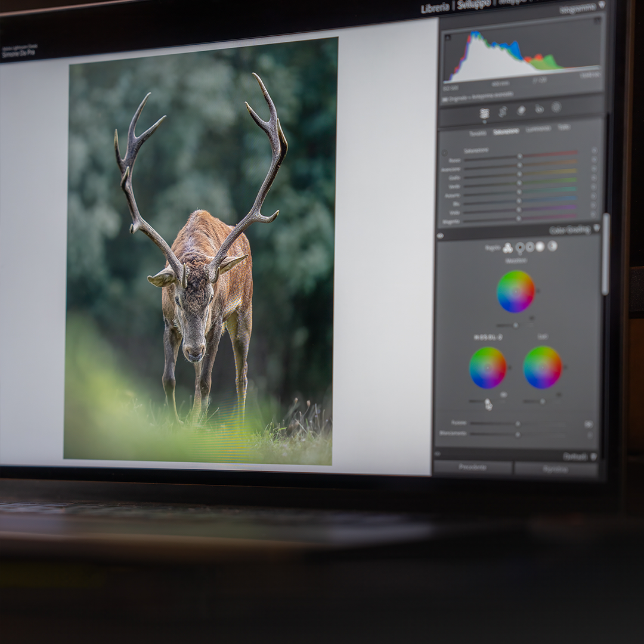
Task: Show all three color grading wheels
Action: [x=507, y=248]
